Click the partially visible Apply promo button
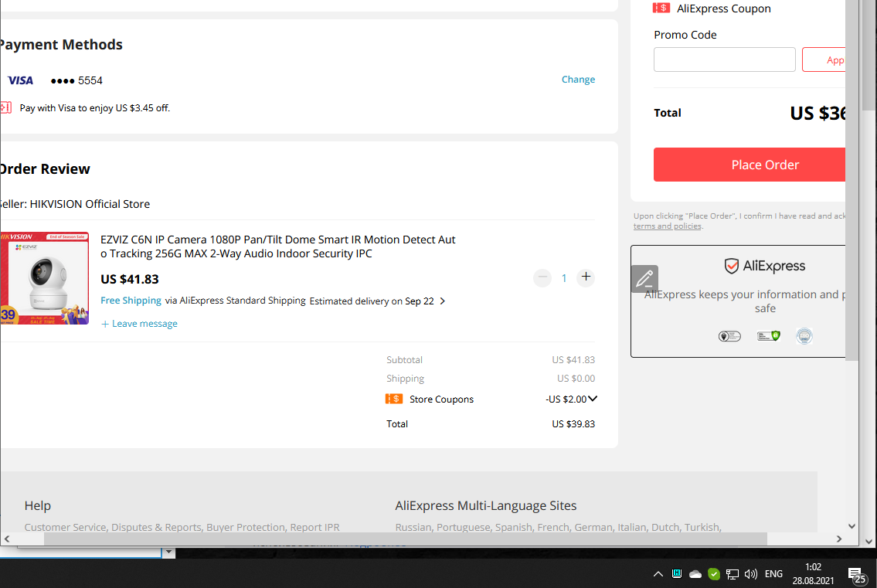The width and height of the screenshot is (877, 588). 824,59
